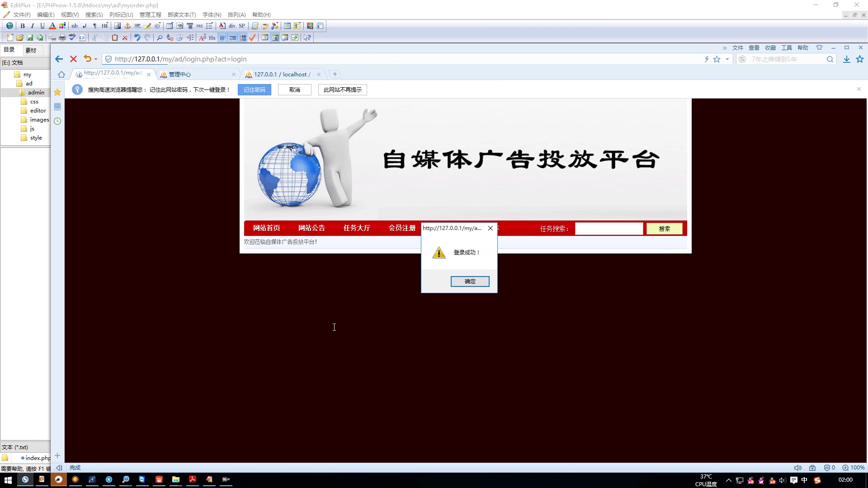Click the Print icon in EditPlus toolbar

pyautogui.click(x=62, y=38)
